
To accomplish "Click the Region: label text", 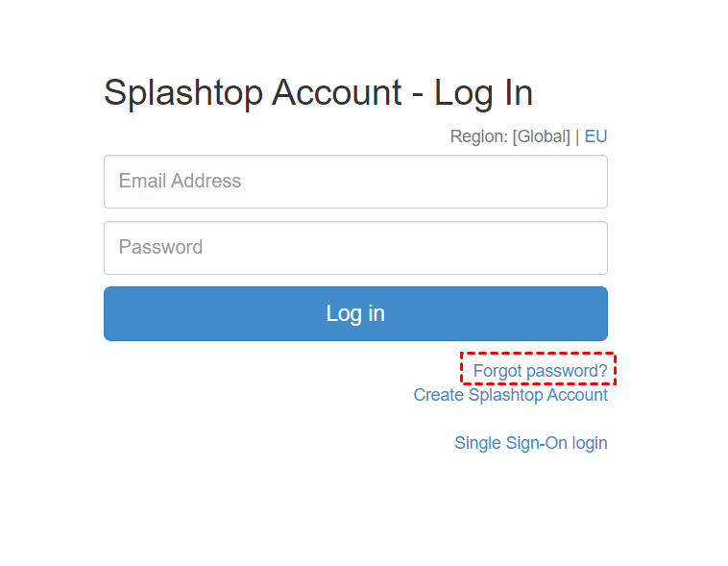I will click(478, 136).
